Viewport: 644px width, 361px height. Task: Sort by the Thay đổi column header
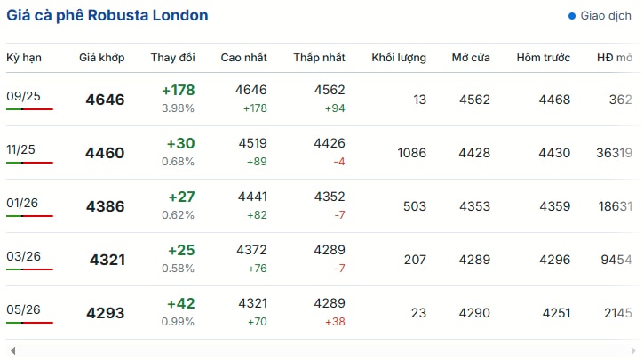click(x=172, y=58)
